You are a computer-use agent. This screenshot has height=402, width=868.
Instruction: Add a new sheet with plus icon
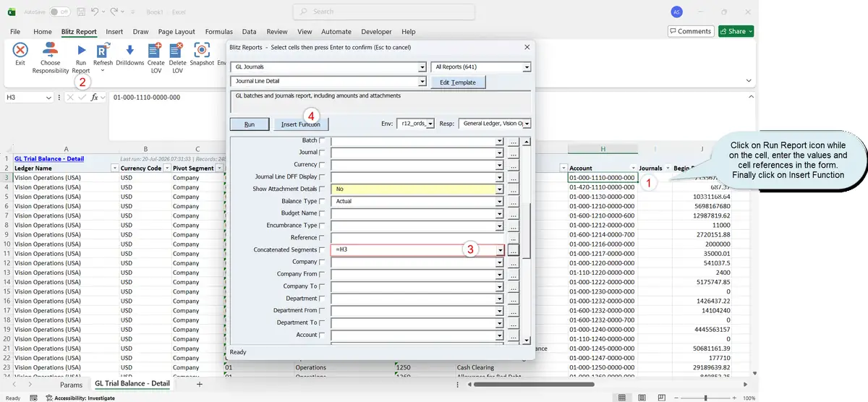200,385
